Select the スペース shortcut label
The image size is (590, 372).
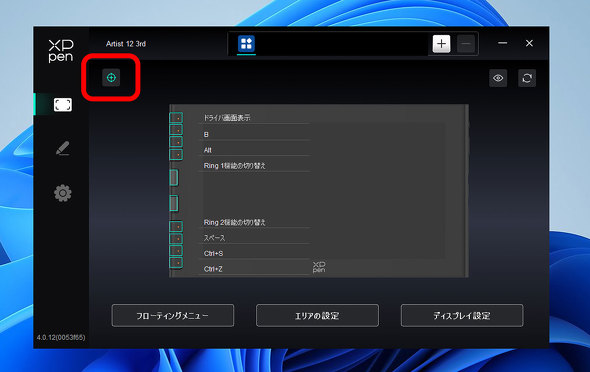point(214,238)
